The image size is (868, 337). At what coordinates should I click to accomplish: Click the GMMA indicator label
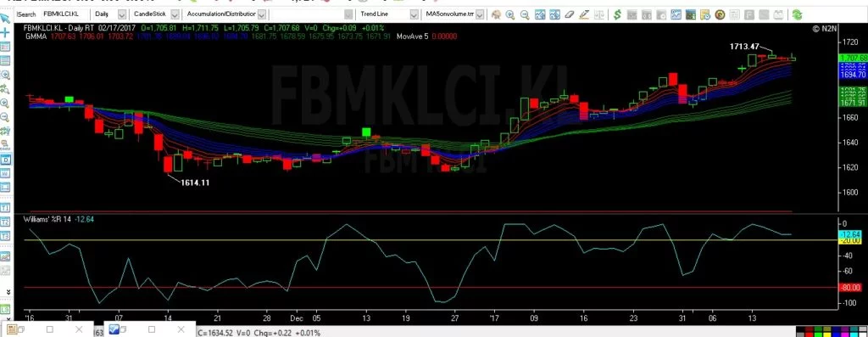point(36,37)
